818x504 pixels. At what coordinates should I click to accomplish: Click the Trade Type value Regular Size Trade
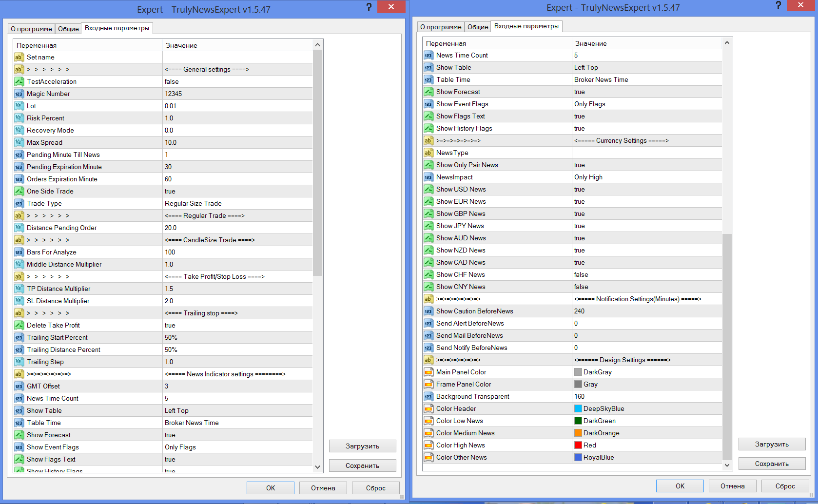[x=193, y=203]
